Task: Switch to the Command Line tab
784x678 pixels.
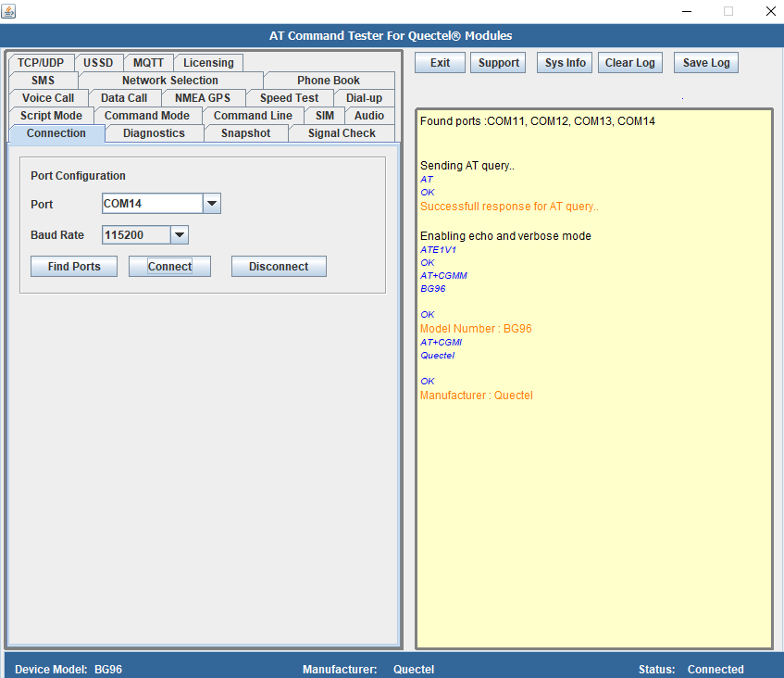Action: click(253, 115)
